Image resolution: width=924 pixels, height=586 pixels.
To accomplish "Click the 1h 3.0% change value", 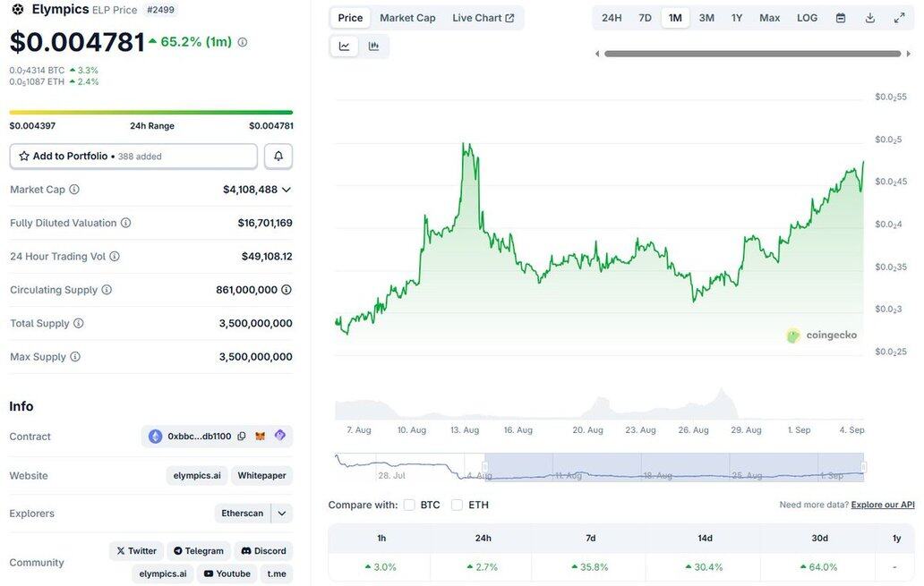I will pyautogui.click(x=381, y=567).
